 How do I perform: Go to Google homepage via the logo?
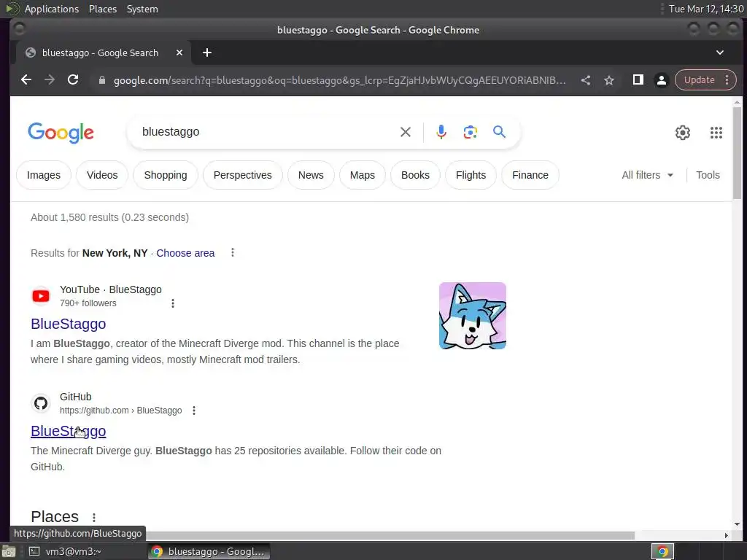pyautogui.click(x=61, y=133)
